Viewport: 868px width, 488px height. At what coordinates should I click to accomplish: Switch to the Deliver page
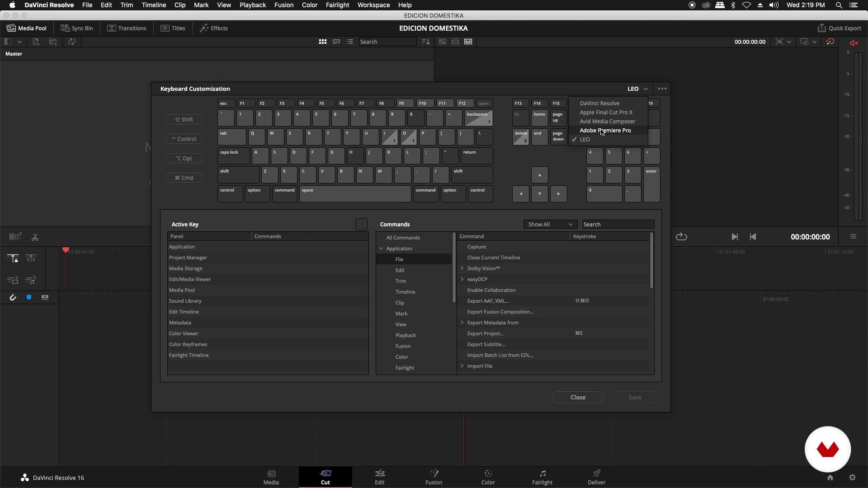point(597,477)
